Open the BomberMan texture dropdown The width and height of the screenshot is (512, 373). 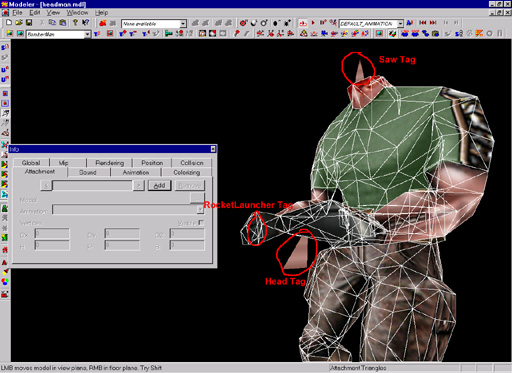tap(58, 34)
